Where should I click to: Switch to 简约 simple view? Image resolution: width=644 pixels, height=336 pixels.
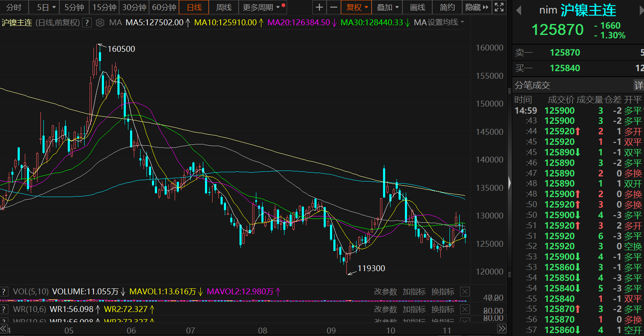447,7
